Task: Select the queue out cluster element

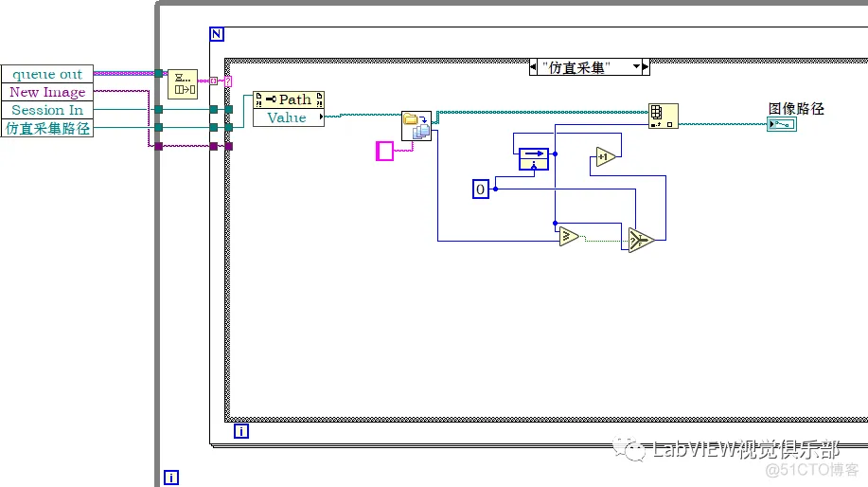Action: [x=47, y=74]
